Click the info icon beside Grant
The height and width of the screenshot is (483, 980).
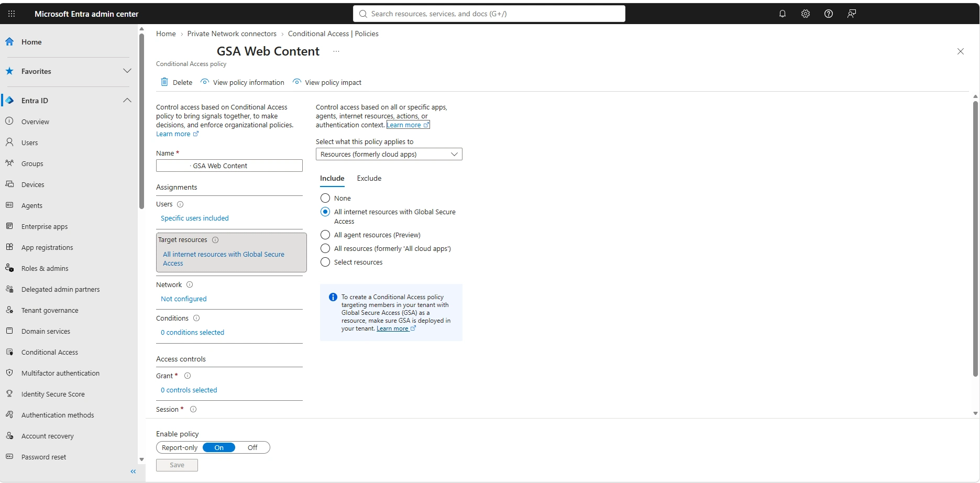[188, 376]
